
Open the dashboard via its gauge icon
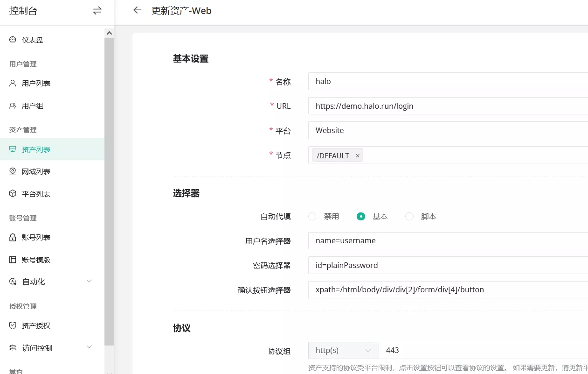[13, 40]
